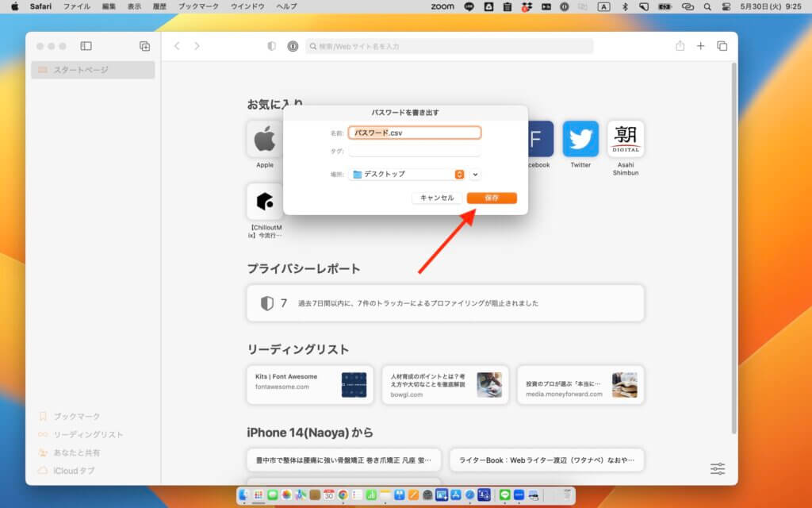Image resolution: width=812 pixels, height=508 pixels.
Task: Open the ブックマーク menu
Action: (x=198, y=6)
